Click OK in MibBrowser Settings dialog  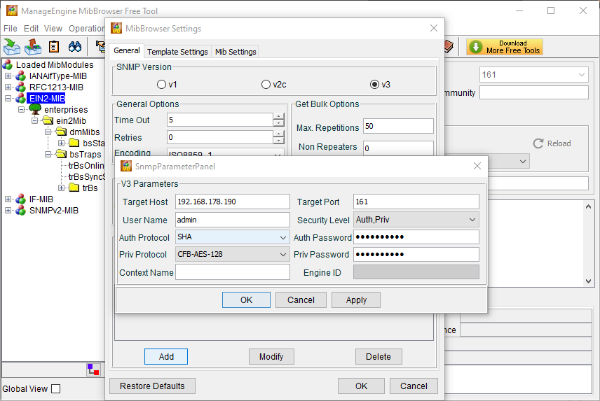361,386
